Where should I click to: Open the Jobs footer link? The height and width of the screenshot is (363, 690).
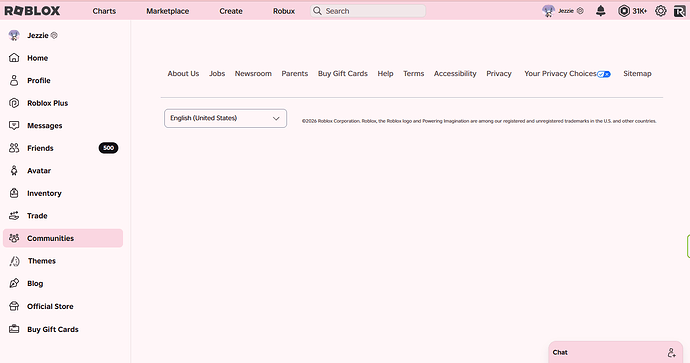[217, 73]
